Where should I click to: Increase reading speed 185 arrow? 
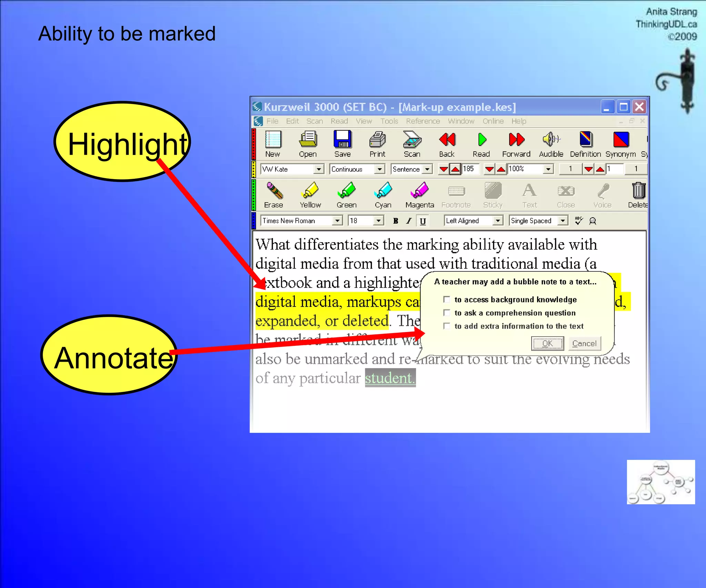(x=455, y=169)
